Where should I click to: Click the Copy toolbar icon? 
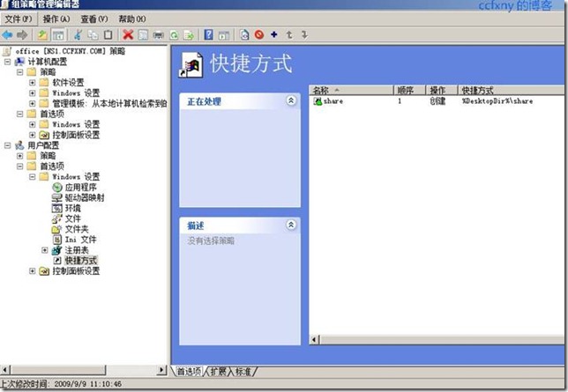tap(93, 35)
